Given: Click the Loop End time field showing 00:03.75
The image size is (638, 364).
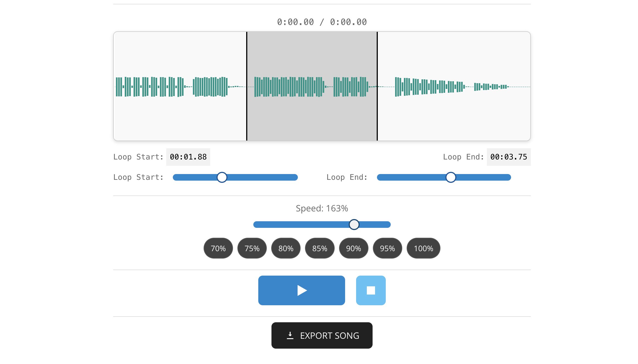Looking at the screenshot, I should point(508,157).
